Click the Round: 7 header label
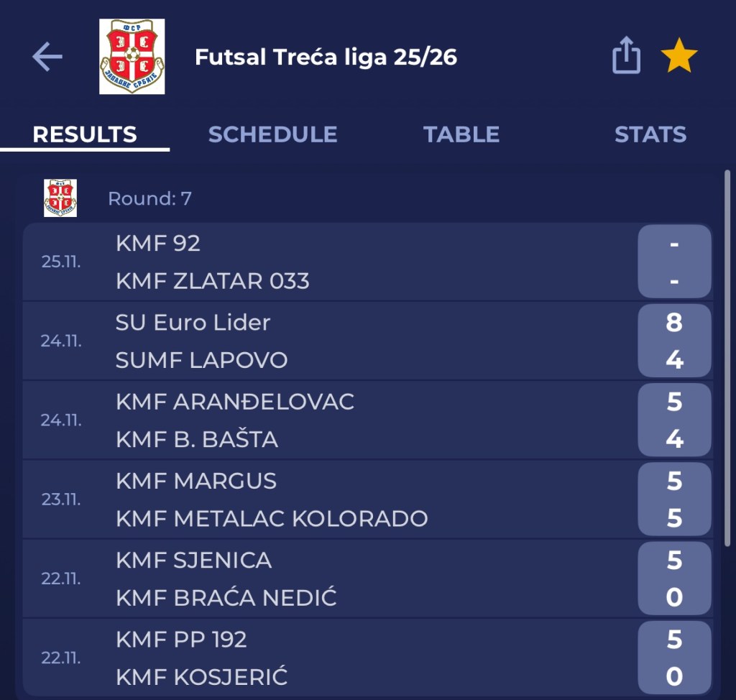The image size is (736, 700). click(x=149, y=198)
